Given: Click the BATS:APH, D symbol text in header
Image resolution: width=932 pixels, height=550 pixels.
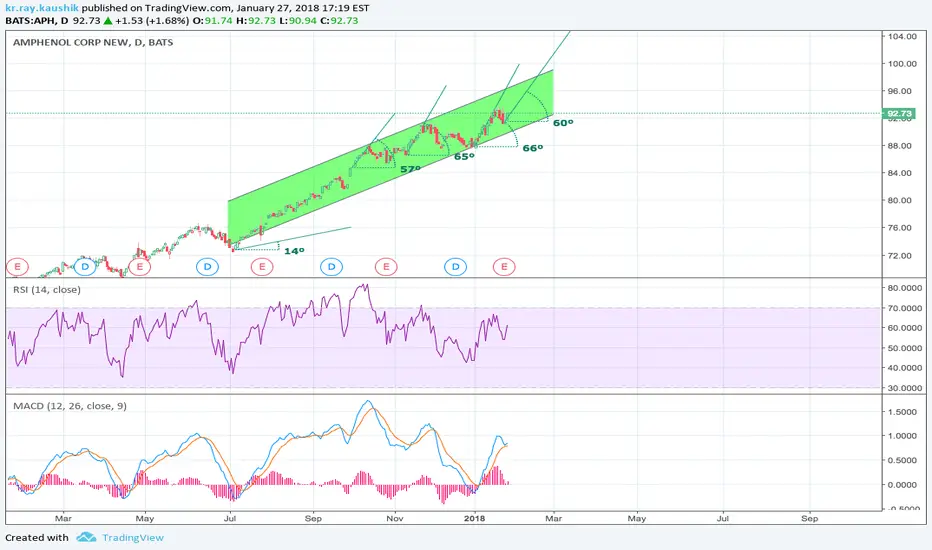Looking at the screenshot, I should click(x=37, y=21).
